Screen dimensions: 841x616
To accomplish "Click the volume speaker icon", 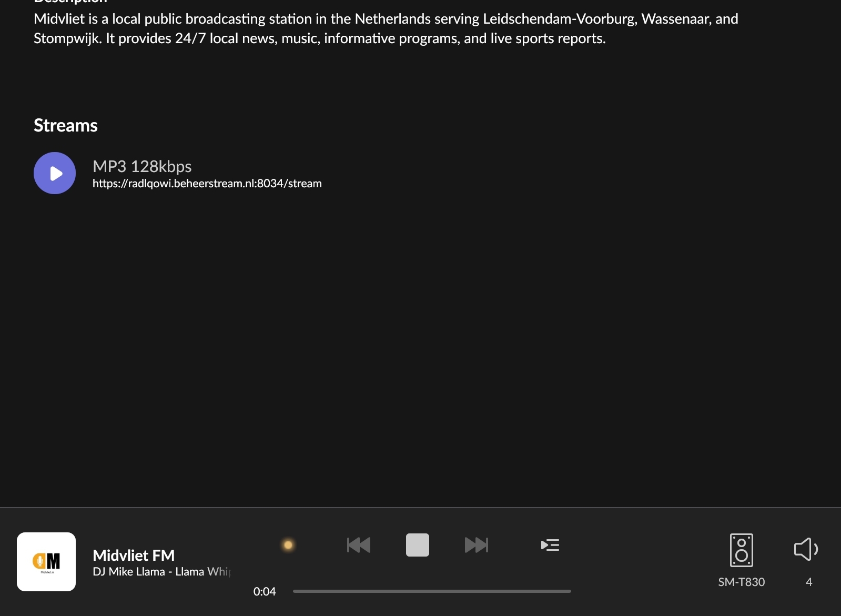I will tap(806, 549).
